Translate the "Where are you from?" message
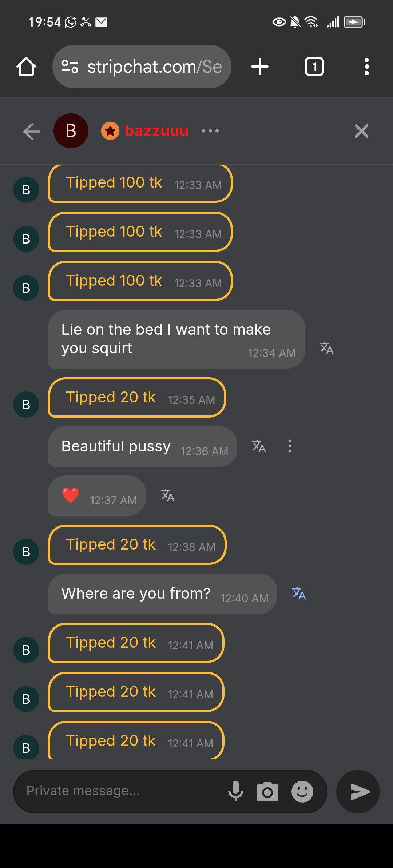The width and height of the screenshot is (393, 868). [299, 593]
